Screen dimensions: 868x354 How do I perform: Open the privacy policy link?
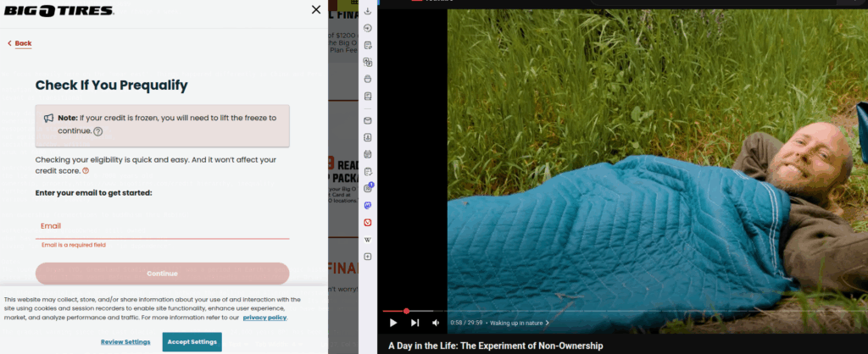[x=264, y=318]
